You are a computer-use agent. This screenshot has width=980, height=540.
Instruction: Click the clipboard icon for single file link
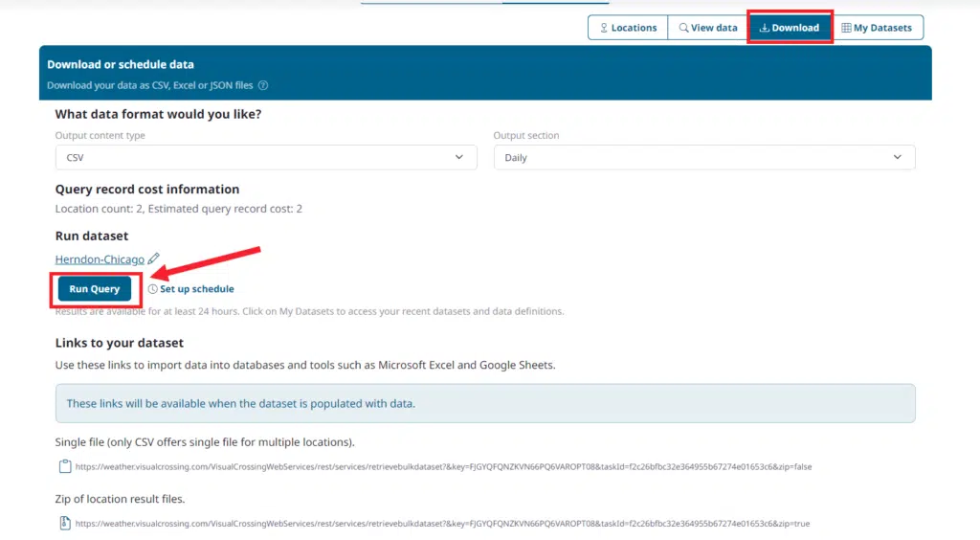pyautogui.click(x=65, y=467)
